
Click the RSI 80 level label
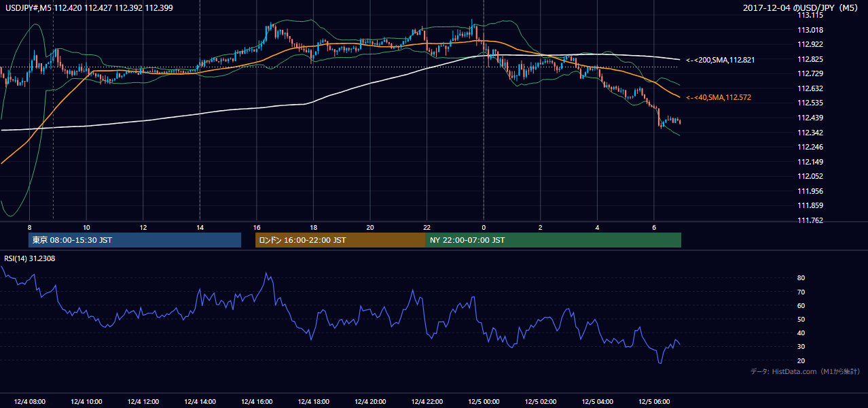pos(801,278)
